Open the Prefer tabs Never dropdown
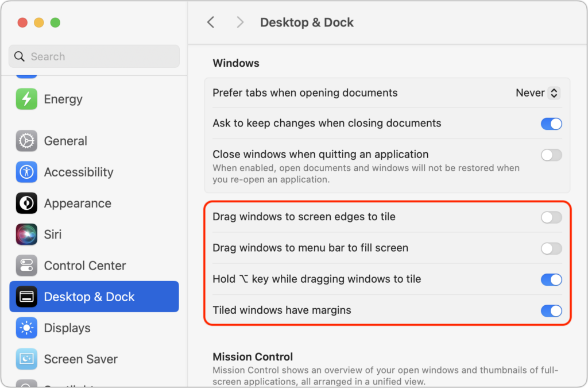588x388 pixels. 537,93
